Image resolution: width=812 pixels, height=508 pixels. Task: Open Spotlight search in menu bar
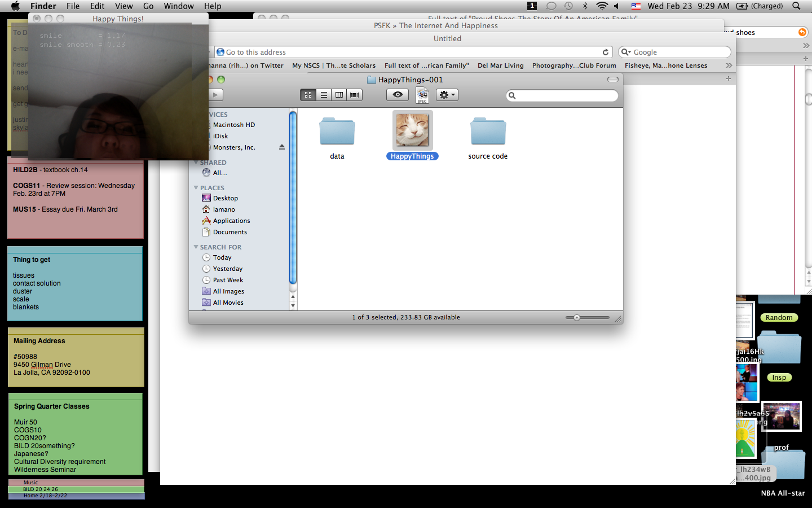point(796,6)
